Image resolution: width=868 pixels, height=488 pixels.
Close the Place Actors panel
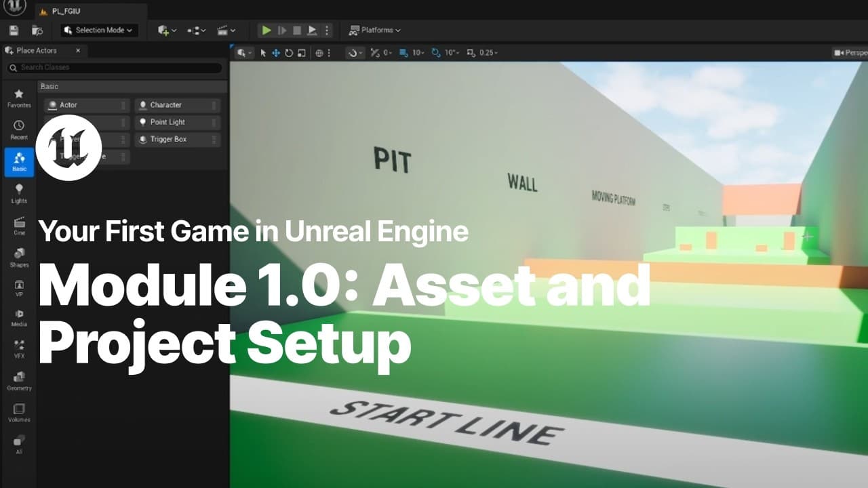pyautogui.click(x=78, y=51)
